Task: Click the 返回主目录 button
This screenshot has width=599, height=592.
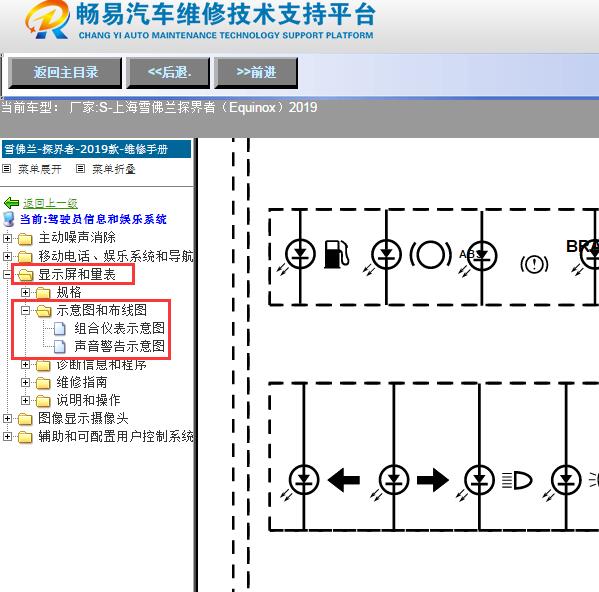Action: (65, 72)
